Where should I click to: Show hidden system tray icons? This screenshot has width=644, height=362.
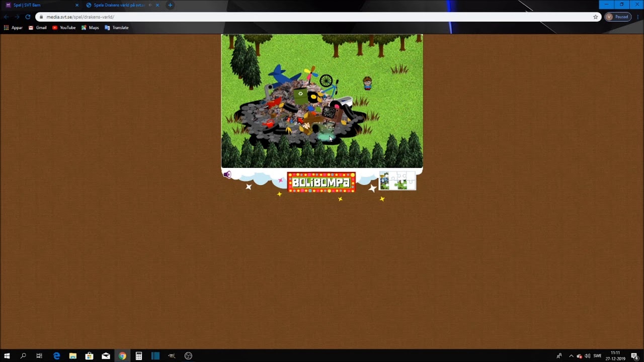[571, 356]
